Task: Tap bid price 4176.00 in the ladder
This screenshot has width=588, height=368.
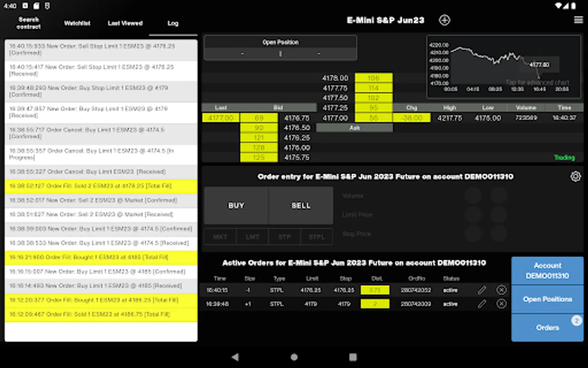Action: (x=297, y=148)
